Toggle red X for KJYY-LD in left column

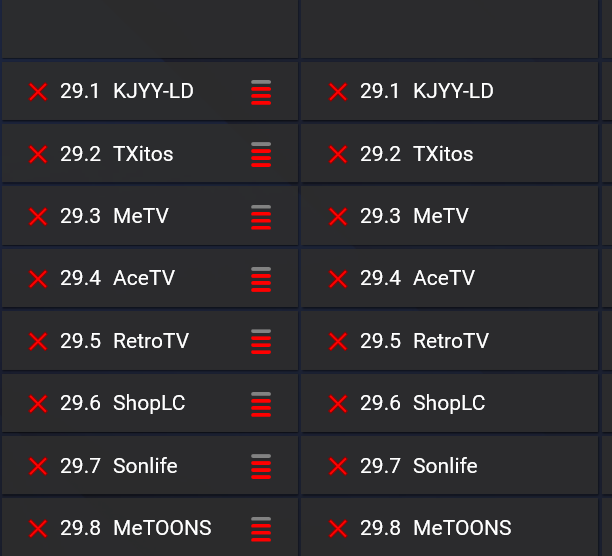coord(38,92)
